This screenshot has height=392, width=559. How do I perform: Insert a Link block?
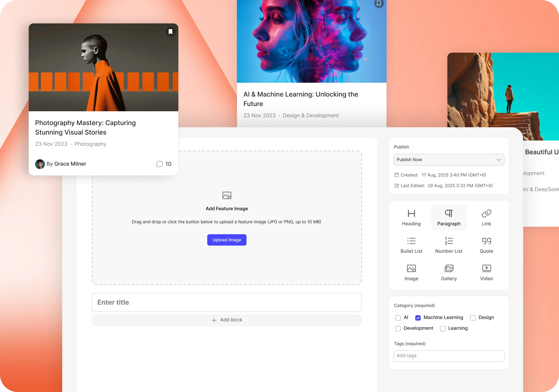pyautogui.click(x=486, y=218)
